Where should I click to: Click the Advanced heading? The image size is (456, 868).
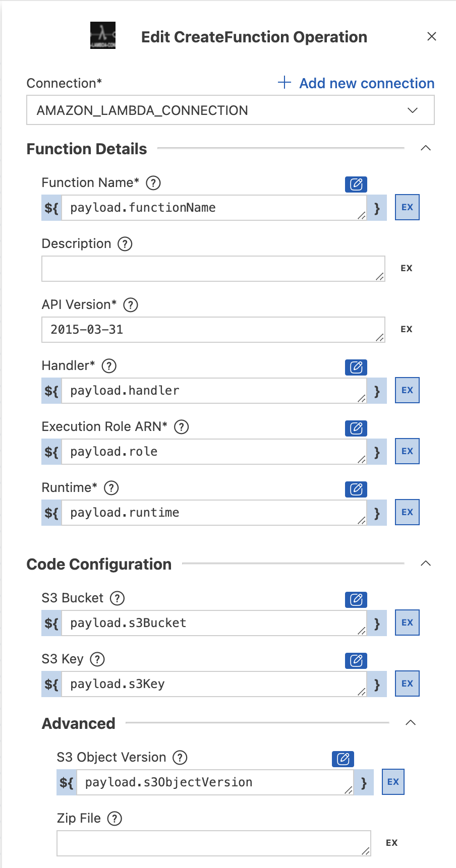click(79, 723)
